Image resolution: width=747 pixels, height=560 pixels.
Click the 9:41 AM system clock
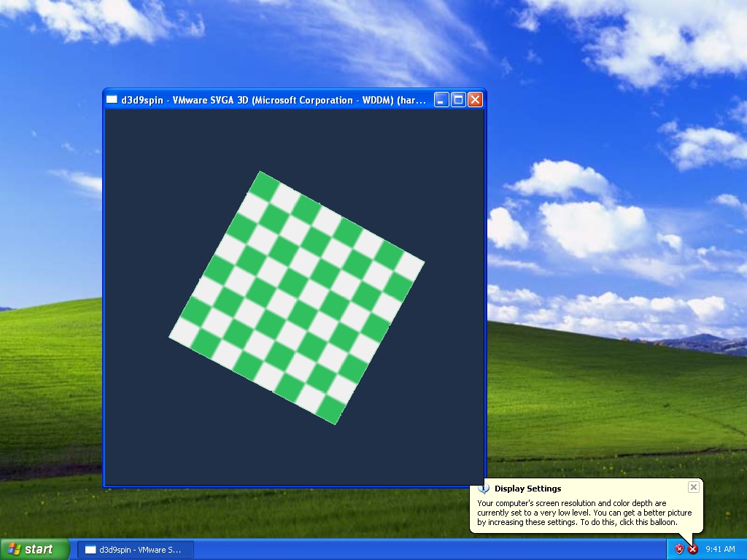pyautogui.click(x=720, y=549)
